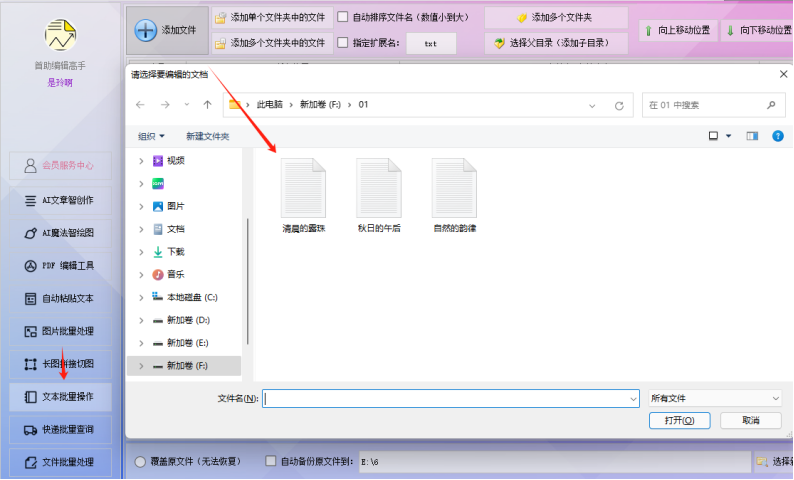Click the 快递批量查询 truck icon
Image resolution: width=794 pixels, height=480 pixels.
[30, 430]
